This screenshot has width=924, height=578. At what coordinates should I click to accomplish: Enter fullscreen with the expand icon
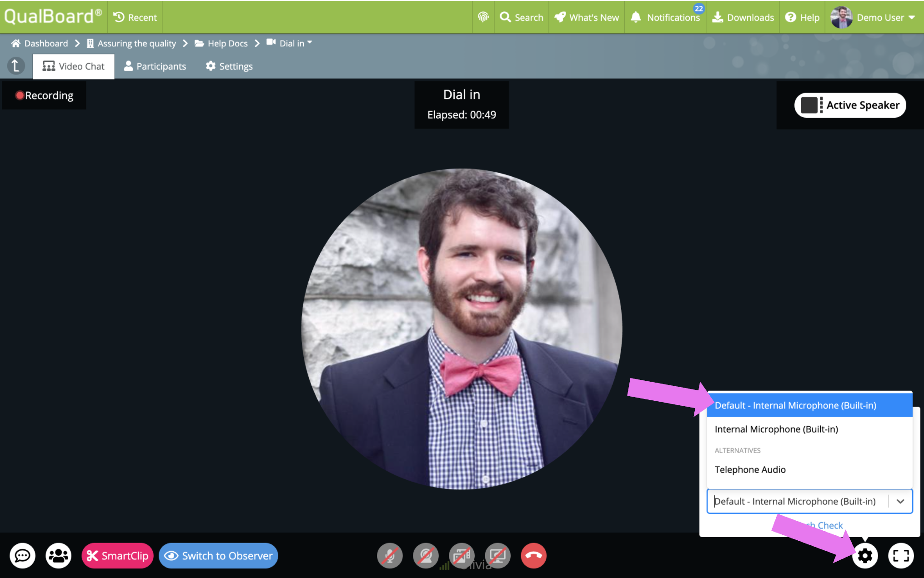click(900, 555)
